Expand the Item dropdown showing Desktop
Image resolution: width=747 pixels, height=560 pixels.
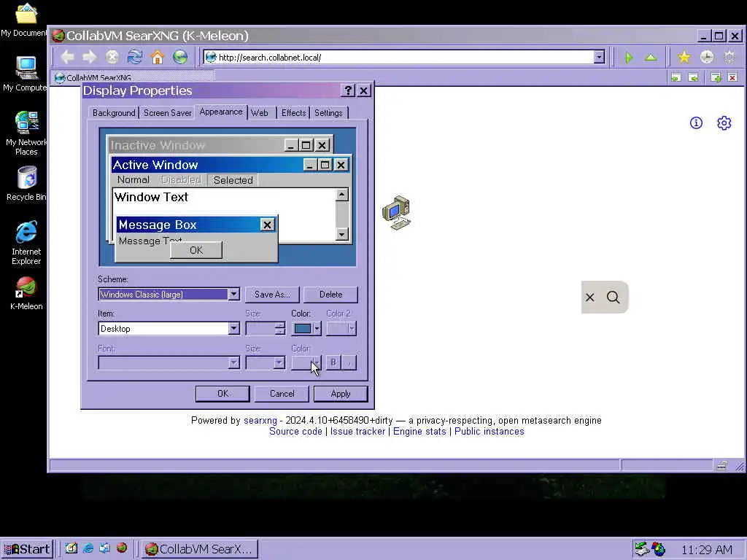(233, 329)
